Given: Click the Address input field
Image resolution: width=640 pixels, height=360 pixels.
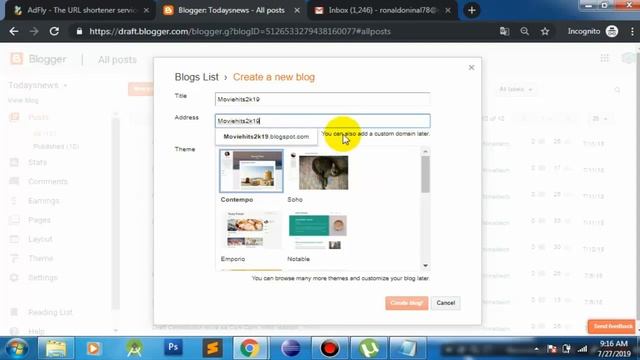Looking at the screenshot, I should point(322,121).
